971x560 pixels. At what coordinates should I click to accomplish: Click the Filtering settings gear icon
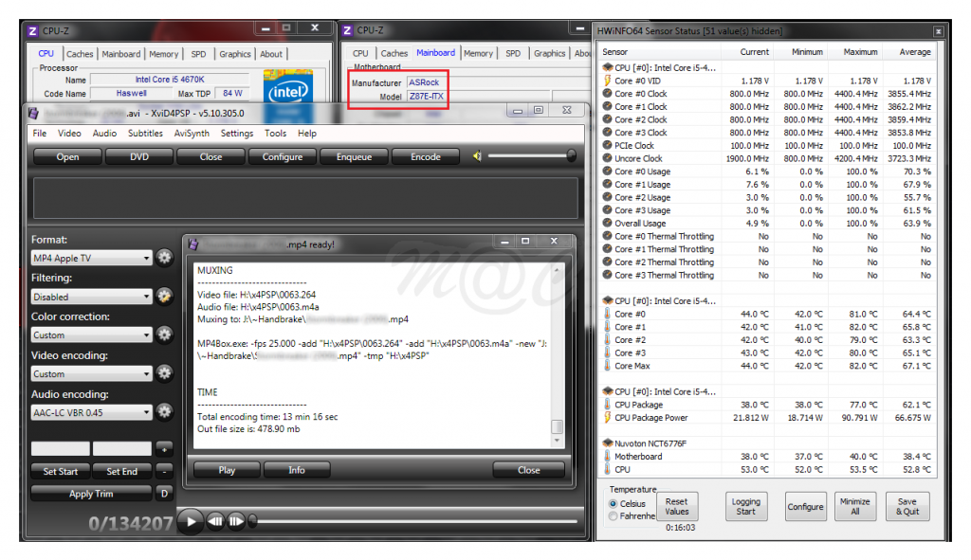(x=165, y=297)
